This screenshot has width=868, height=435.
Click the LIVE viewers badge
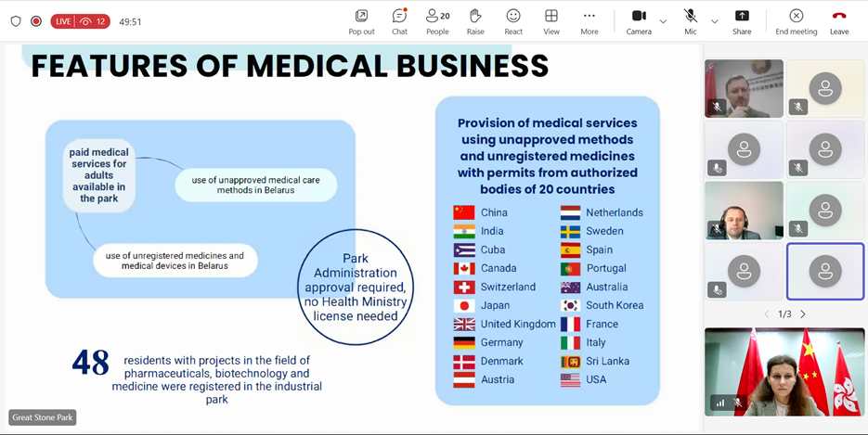coord(80,21)
